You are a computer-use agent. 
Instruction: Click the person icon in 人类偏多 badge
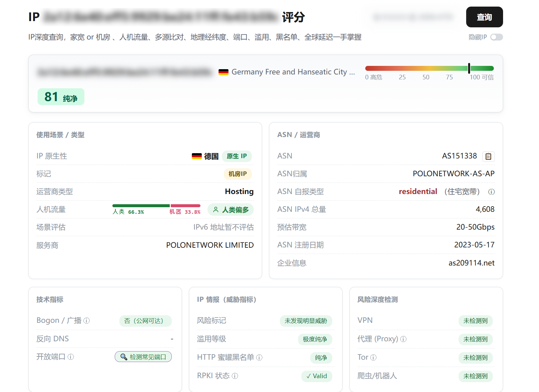point(216,210)
